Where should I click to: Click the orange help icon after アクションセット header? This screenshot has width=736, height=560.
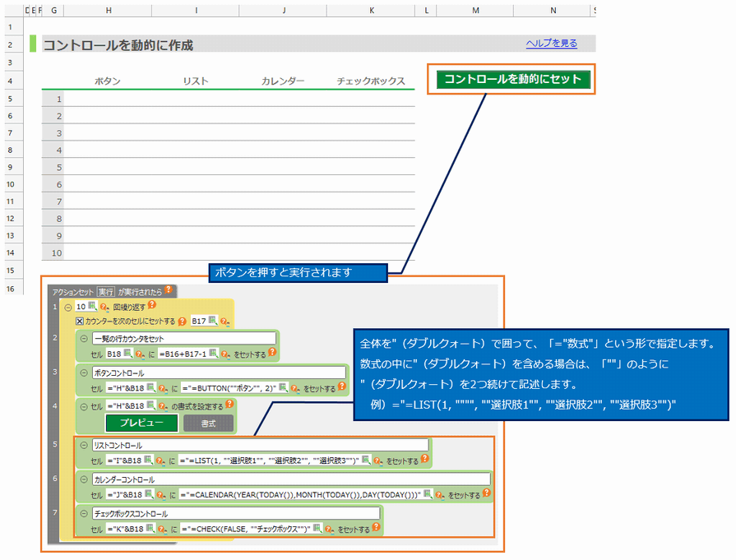click(169, 290)
